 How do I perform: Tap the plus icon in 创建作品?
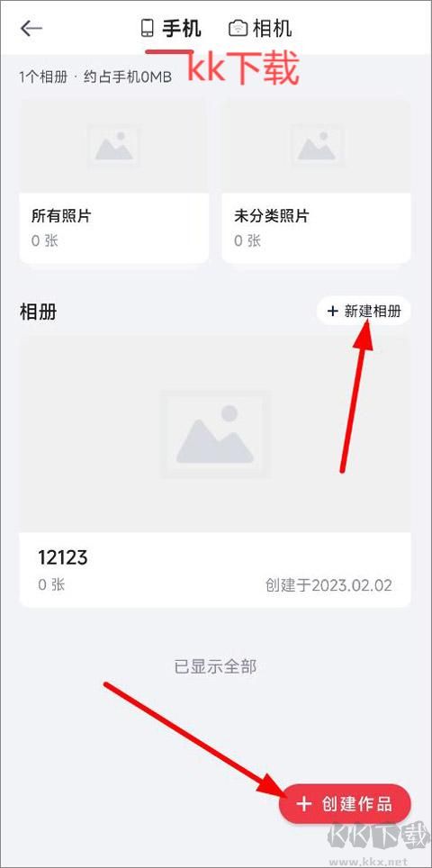(304, 804)
